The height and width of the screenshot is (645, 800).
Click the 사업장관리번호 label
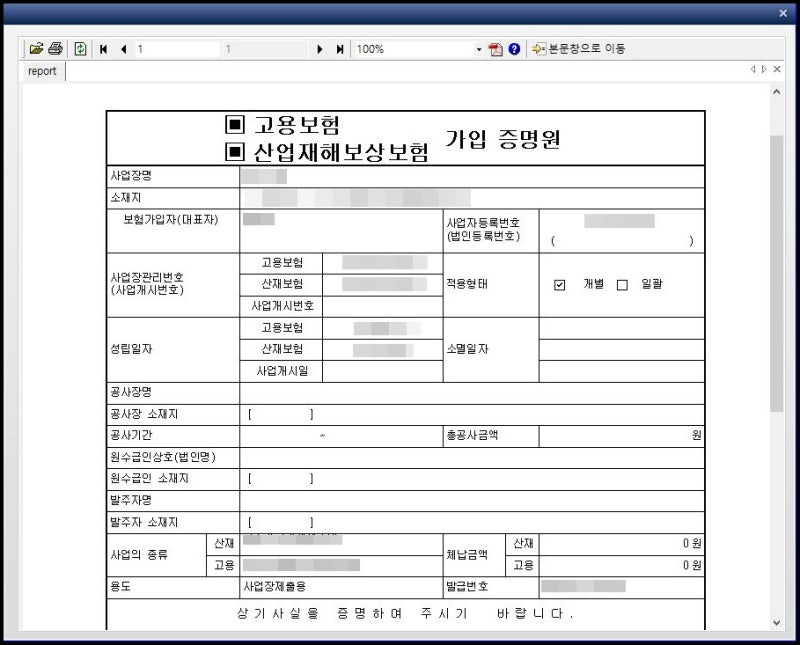147,277
